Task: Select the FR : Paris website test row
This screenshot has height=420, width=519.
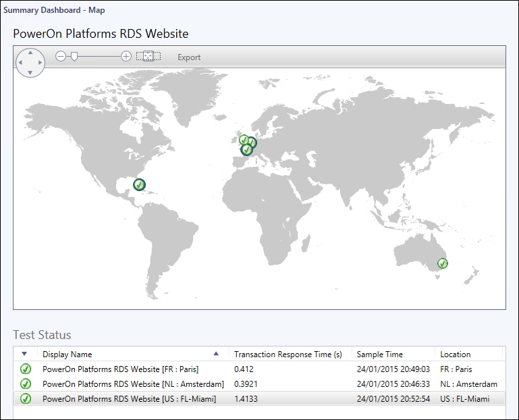Action: pyautogui.click(x=259, y=369)
